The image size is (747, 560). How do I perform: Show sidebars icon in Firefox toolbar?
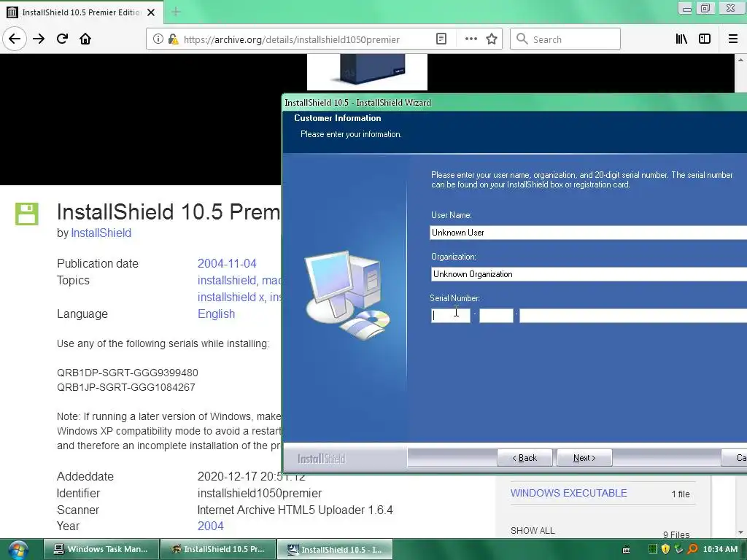tap(705, 39)
